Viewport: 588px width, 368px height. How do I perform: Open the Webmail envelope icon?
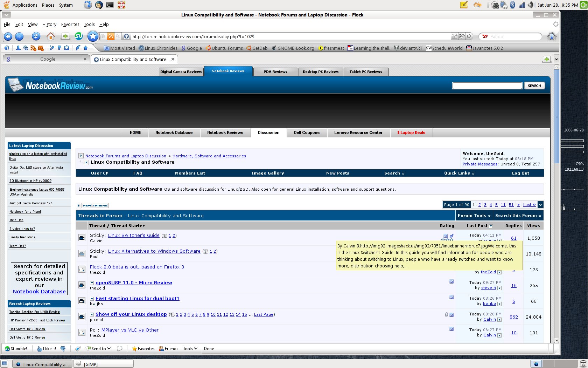[x=41, y=48]
